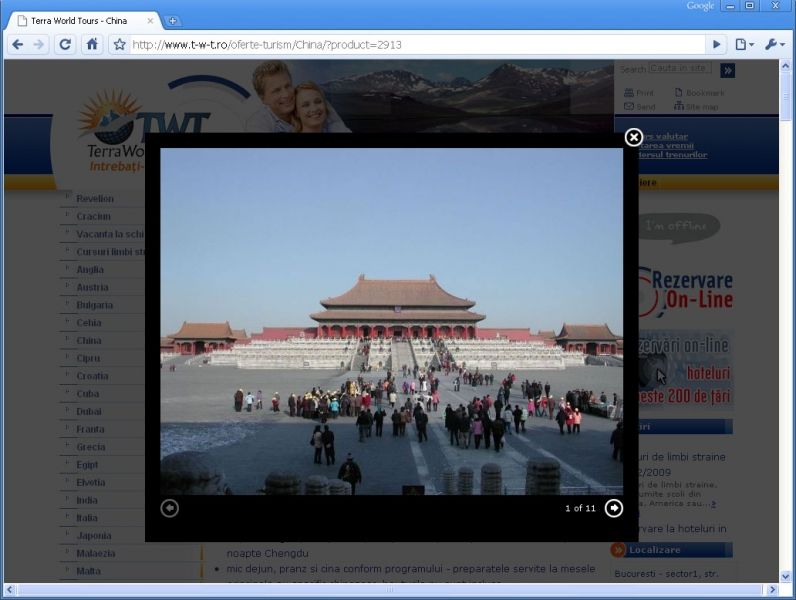Open the Revelion category in sidebar
The image size is (796, 600).
pyautogui.click(x=95, y=199)
